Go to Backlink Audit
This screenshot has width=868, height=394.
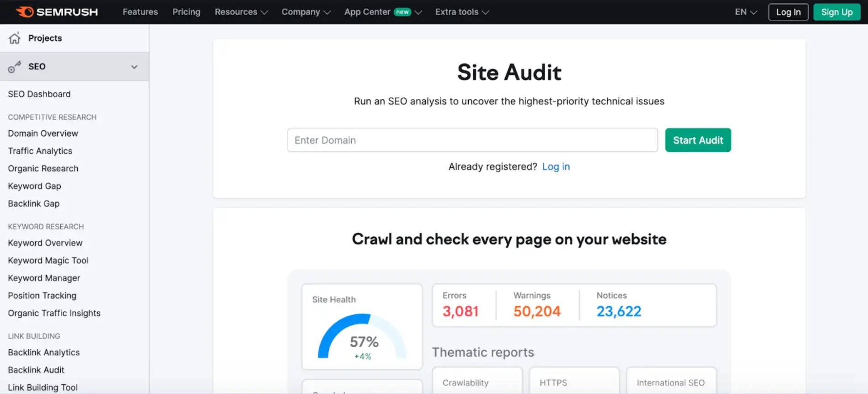[36, 370]
